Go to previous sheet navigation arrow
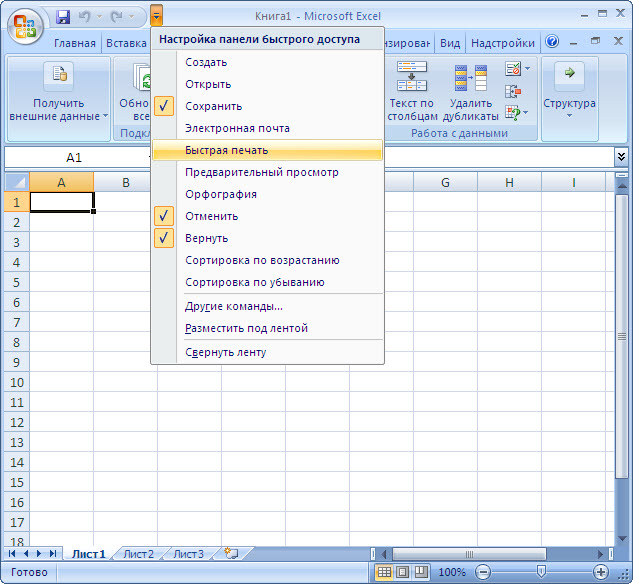The image size is (633, 584). click(26, 553)
